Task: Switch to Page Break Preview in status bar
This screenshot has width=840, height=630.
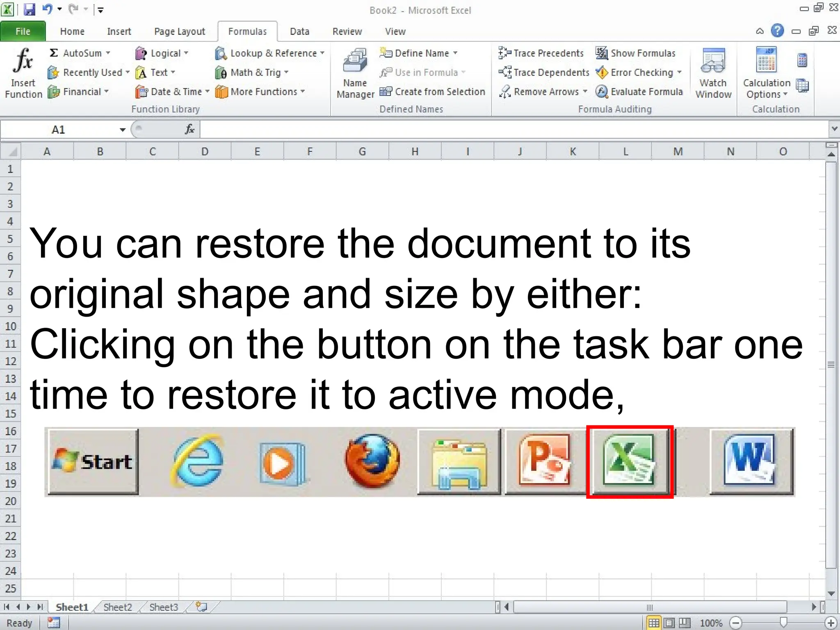Action: [x=684, y=623]
